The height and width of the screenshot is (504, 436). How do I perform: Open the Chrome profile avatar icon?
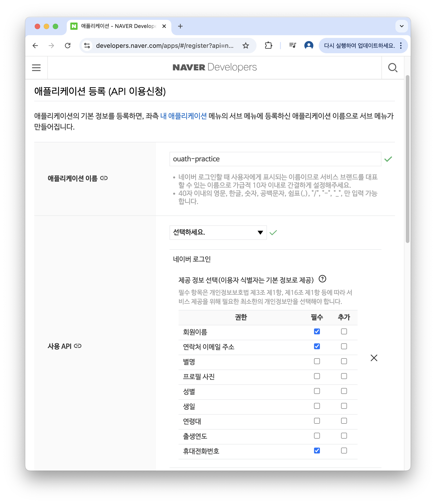pyautogui.click(x=308, y=46)
